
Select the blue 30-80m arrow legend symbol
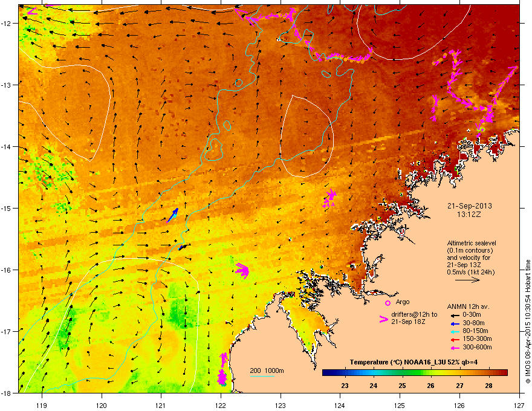click(454, 323)
